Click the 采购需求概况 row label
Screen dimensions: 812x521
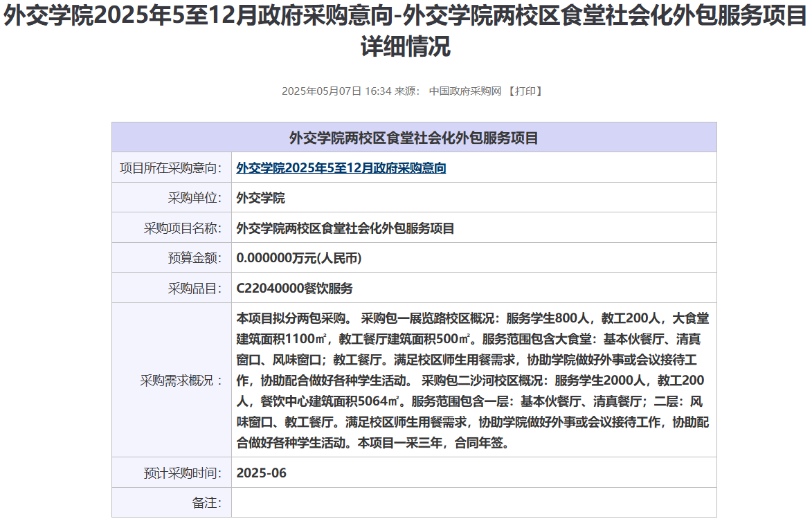tap(182, 381)
